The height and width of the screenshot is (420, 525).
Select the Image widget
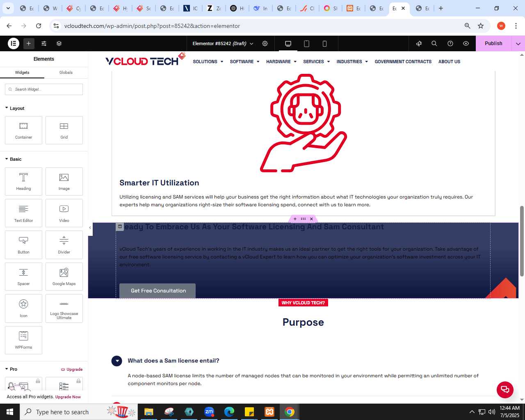pyautogui.click(x=64, y=181)
